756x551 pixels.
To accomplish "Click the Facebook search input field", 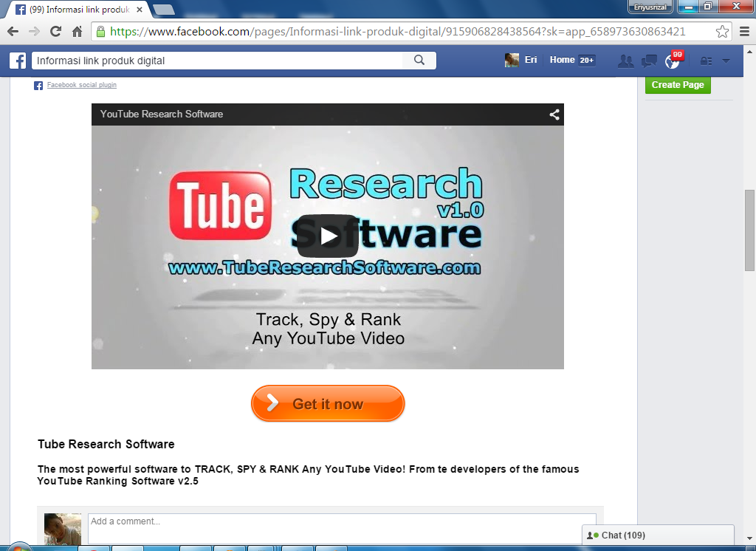I will pos(219,61).
